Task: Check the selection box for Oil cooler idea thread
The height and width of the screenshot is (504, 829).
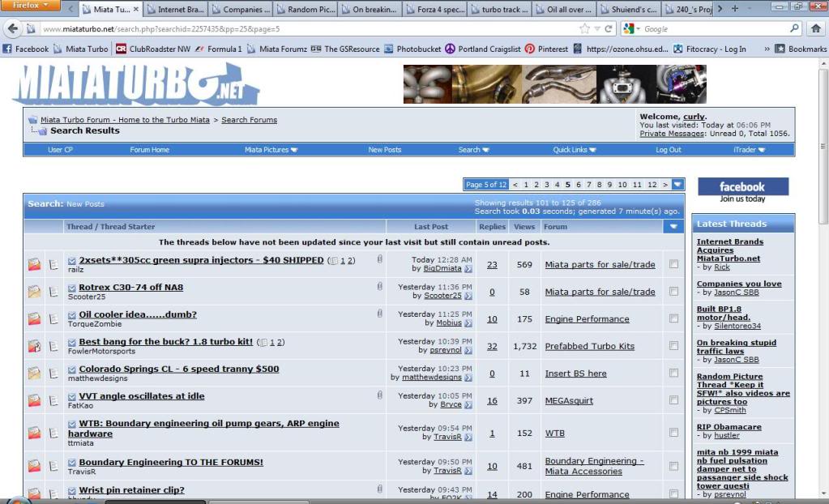Action: pyautogui.click(x=673, y=318)
